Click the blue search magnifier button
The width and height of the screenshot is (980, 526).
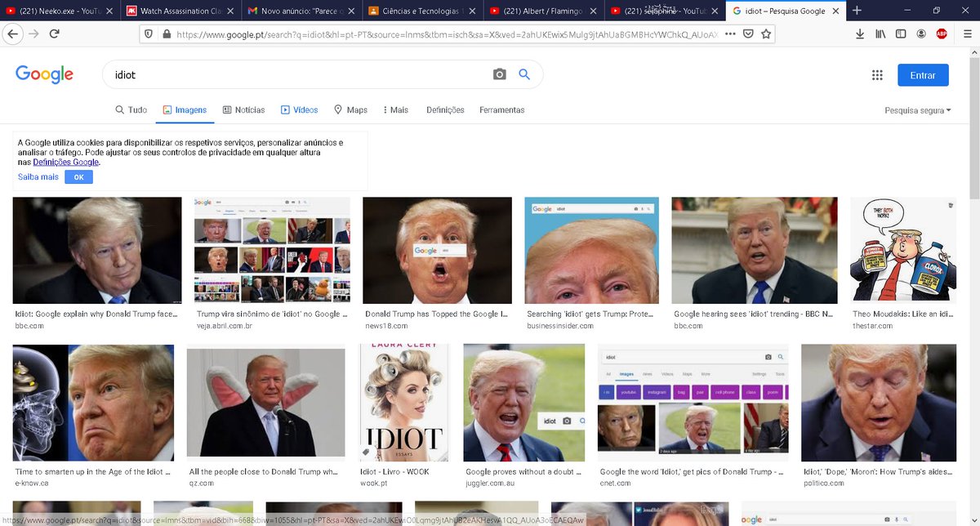pyautogui.click(x=524, y=74)
